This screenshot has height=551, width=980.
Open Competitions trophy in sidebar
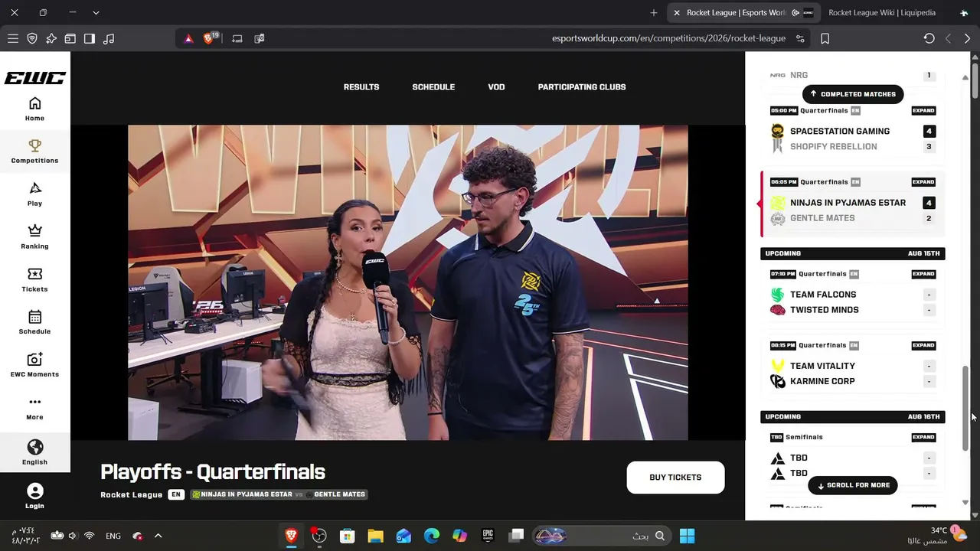34,151
